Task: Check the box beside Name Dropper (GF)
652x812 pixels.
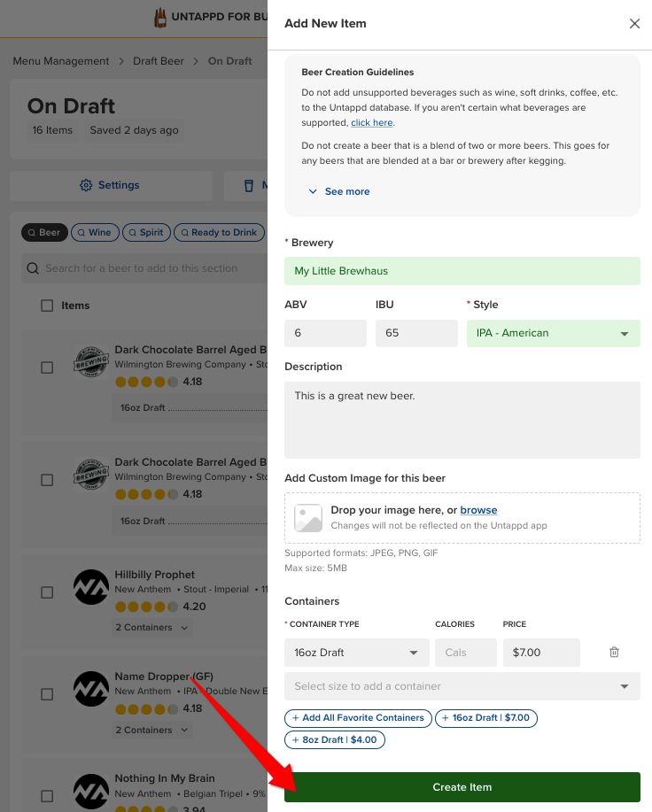Action: (x=47, y=694)
